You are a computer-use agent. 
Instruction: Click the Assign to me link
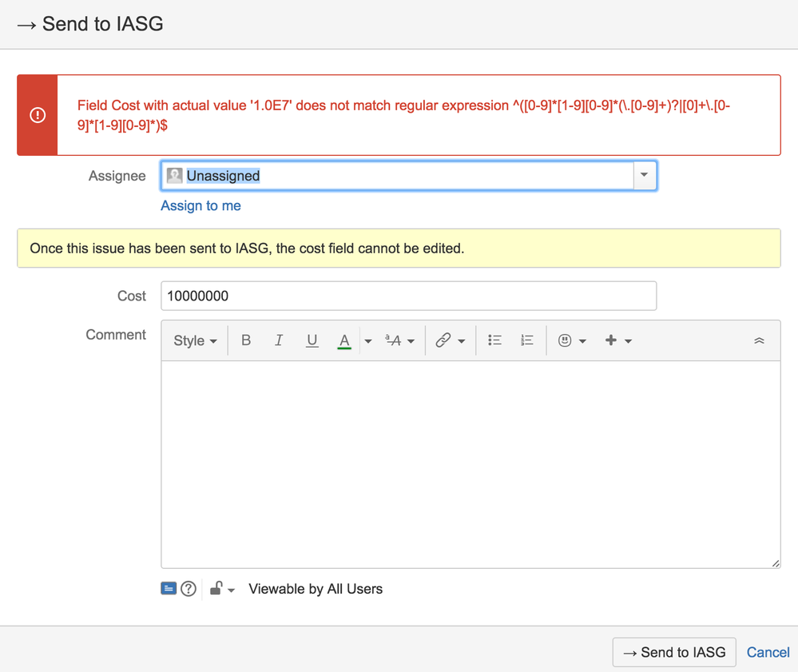pos(200,205)
